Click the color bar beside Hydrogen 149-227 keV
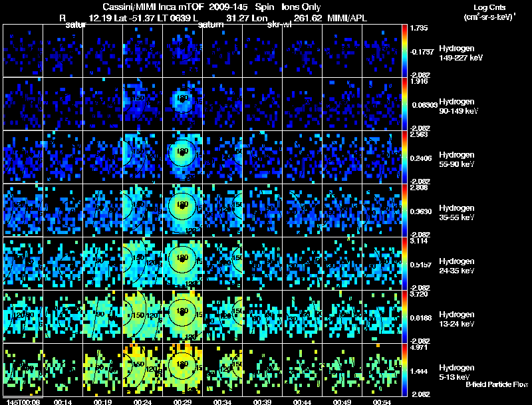532x405 pixels. (x=404, y=51)
